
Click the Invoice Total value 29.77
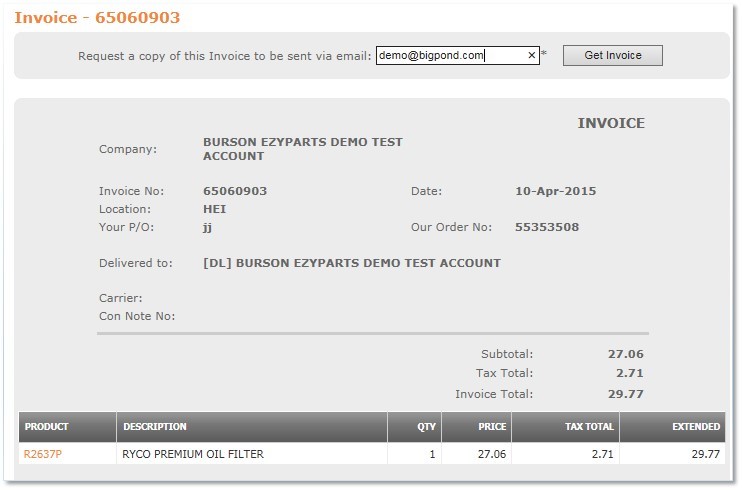[x=626, y=393]
